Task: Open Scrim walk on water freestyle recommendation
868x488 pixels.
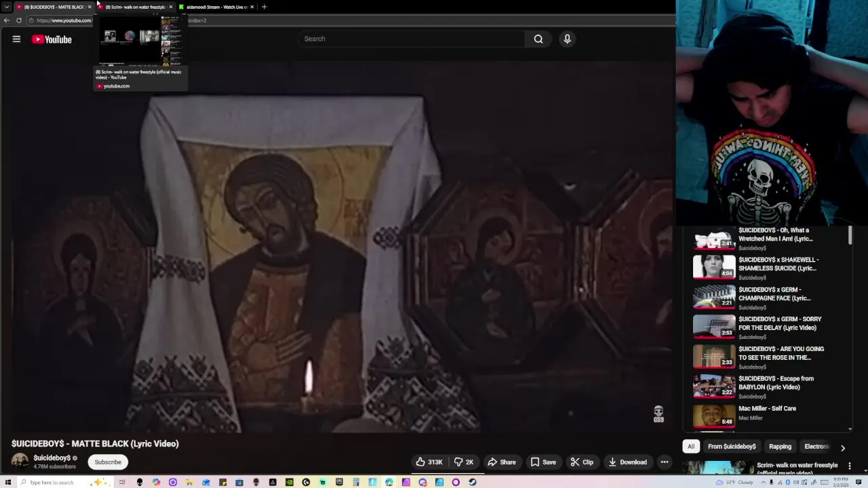Action: coord(797,468)
